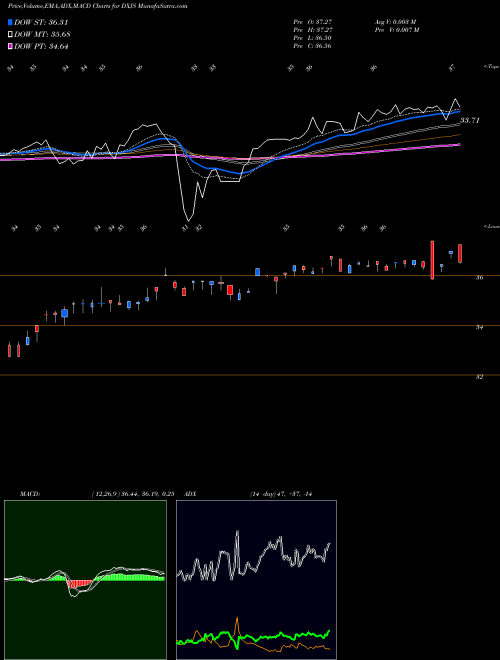
Task: Click the ADX (14 day) parameter values
Action: (281, 494)
